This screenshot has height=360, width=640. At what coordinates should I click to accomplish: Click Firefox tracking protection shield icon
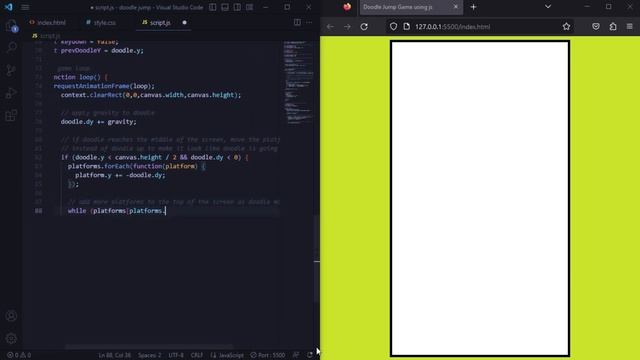[x=393, y=27]
